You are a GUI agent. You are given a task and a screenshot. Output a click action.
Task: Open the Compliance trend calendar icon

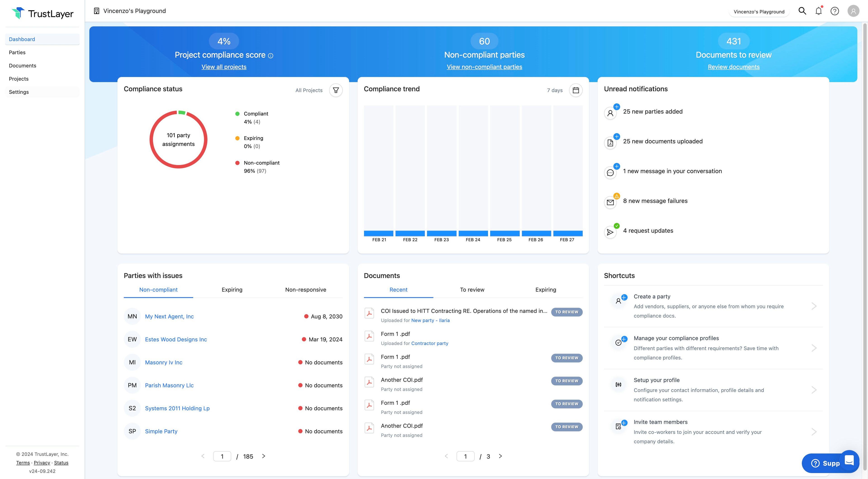click(576, 90)
